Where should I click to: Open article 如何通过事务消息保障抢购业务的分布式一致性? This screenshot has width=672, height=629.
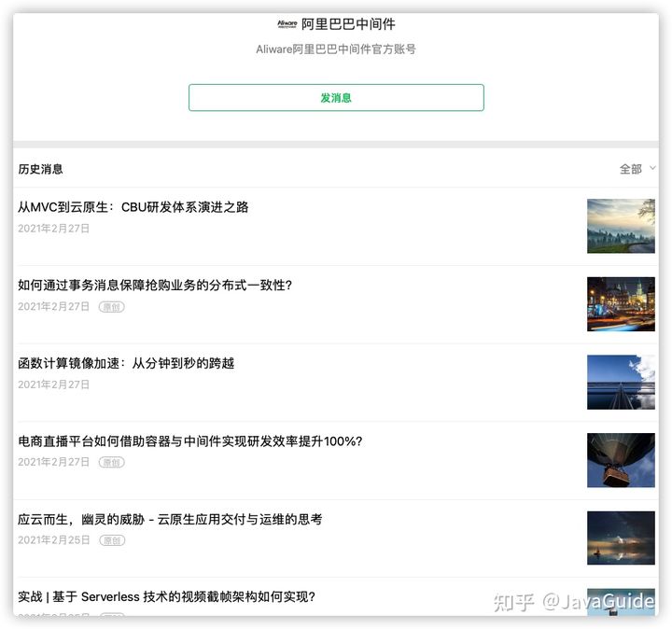[155, 286]
